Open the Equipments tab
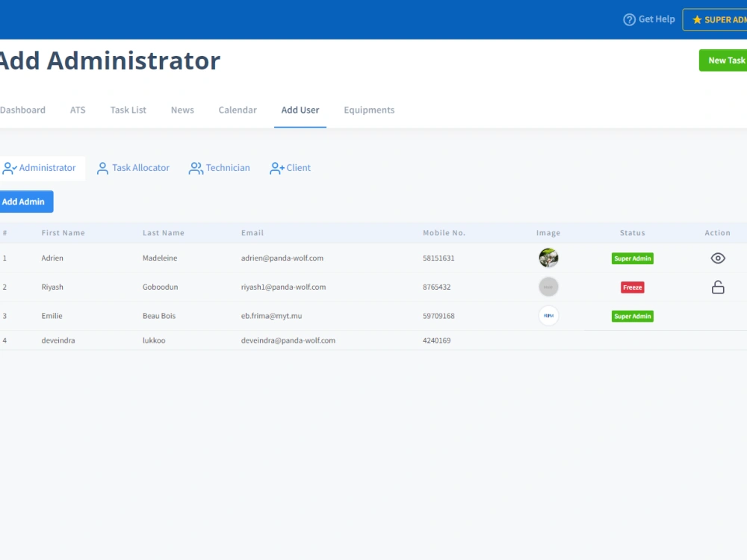747x560 pixels. pyautogui.click(x=369, y=110)
